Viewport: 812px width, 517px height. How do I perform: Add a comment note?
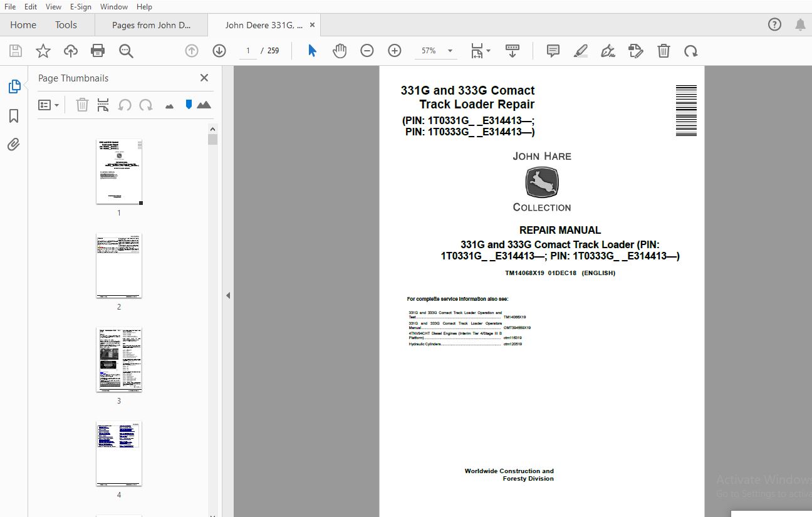coord(553,51)
